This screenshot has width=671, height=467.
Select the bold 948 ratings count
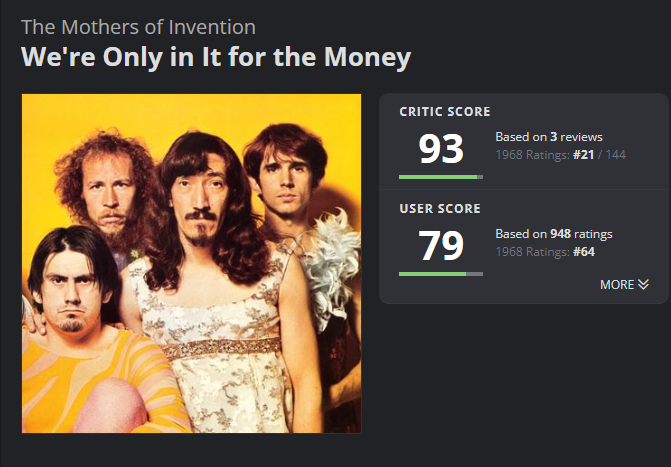point(560,234)
